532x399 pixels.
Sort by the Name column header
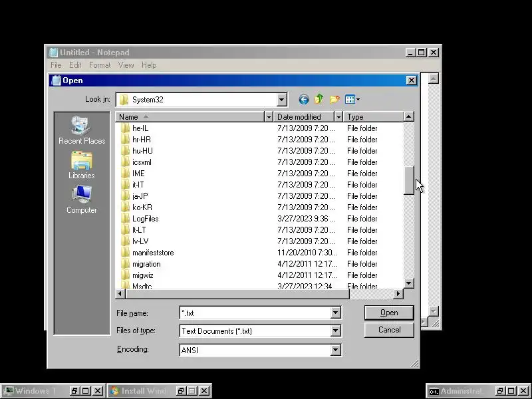pyautogui.click(x=190, y=117)
